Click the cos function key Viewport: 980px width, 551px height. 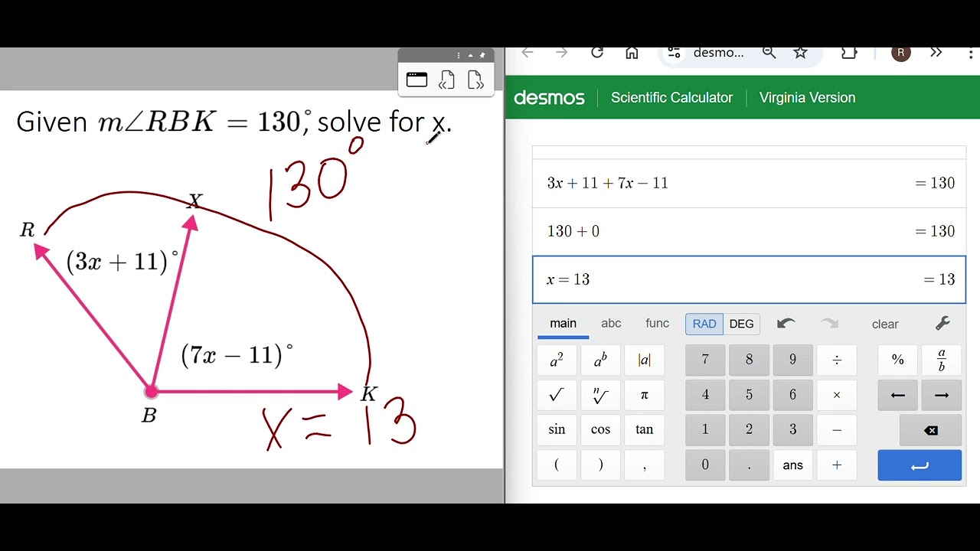600,429
